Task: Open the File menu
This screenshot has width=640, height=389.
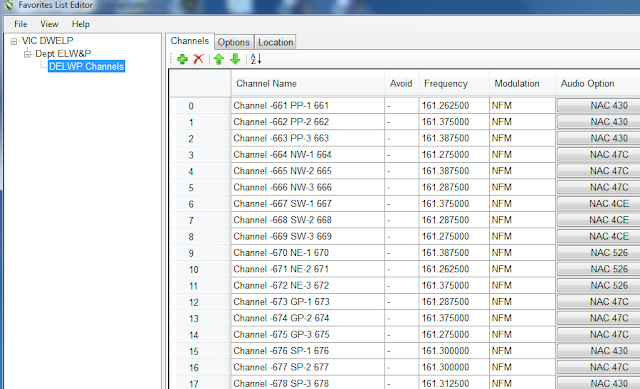Action: (x=20, y=24)
